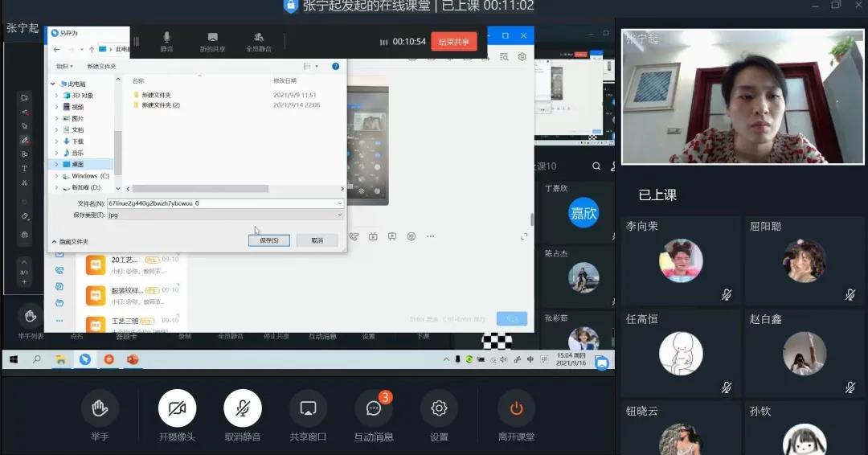This screenshot has height=455, width=868.
Task: Turn on camera with 开摄像头 toggle
Action: 177,408
